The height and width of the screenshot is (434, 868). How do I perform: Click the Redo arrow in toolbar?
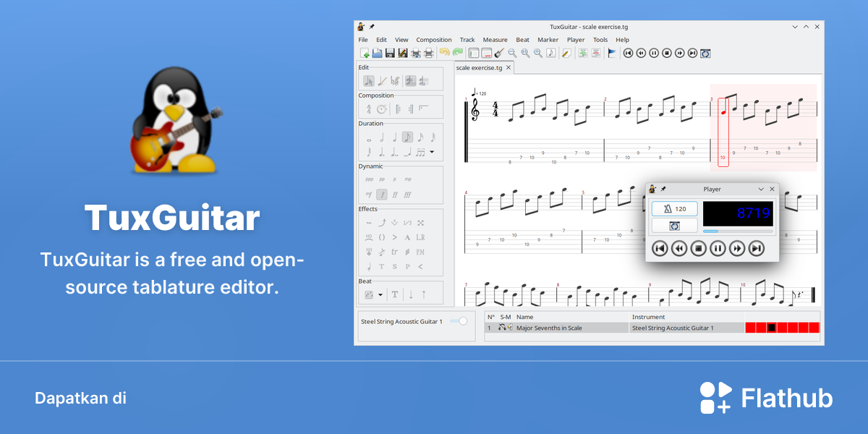pyautogui.click(x=457, y=52)
